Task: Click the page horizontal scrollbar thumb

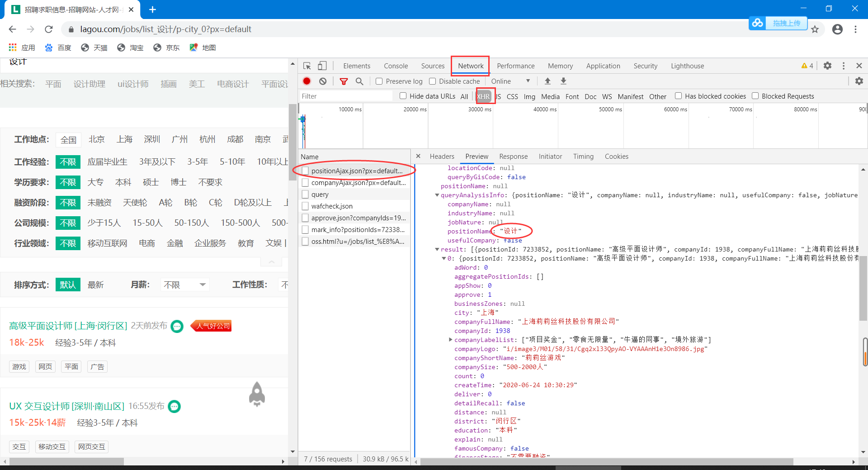Action: pyautogui.click(x=66, y=462)
